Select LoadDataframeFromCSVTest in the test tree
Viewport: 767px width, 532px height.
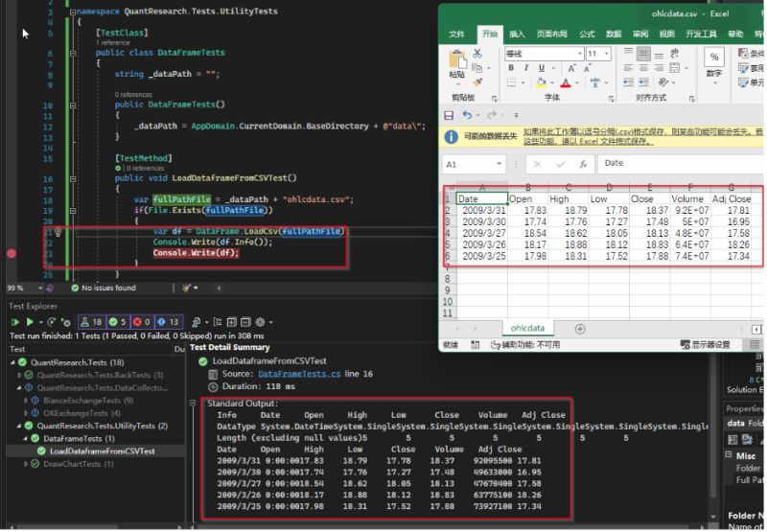click(103, 451)
